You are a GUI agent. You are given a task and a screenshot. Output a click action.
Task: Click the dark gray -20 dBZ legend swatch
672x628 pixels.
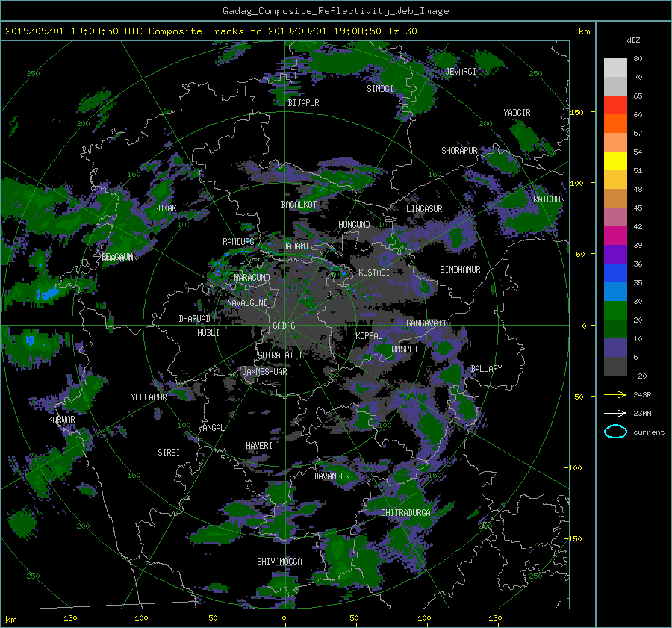pyautogui.click(x=615, y=367)
